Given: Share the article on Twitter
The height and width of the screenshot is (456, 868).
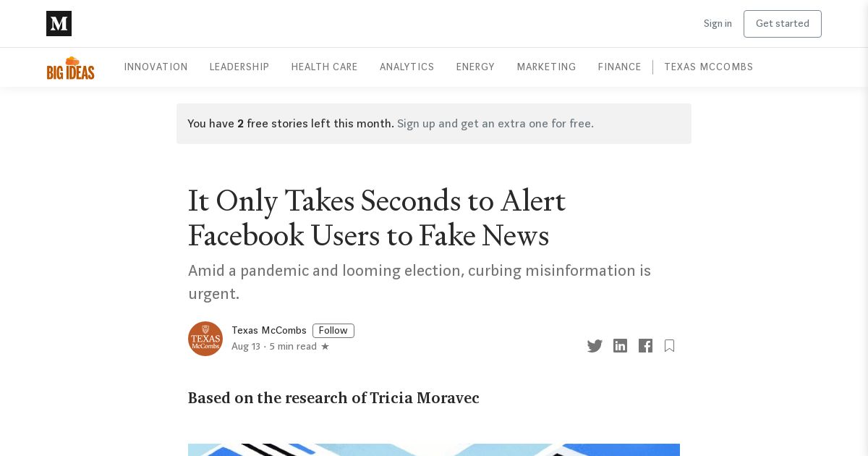Looking at the screenshot, I should click(595, 346).
